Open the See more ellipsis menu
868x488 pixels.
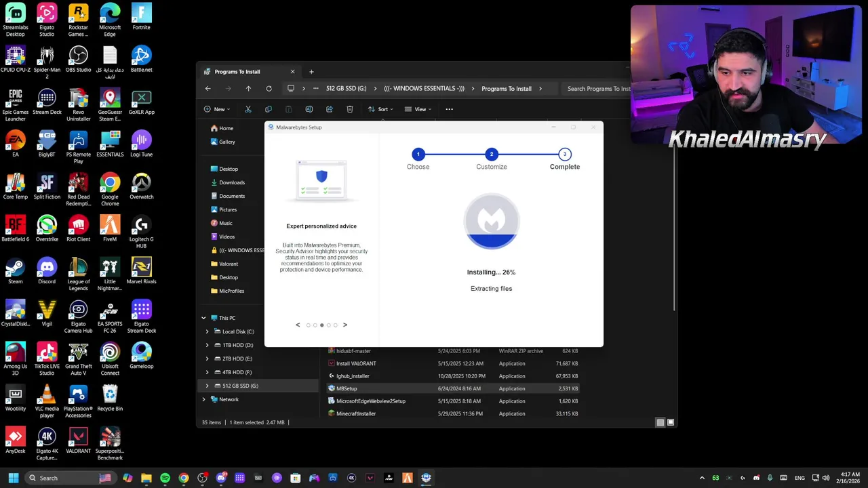[x=449, y=109]
